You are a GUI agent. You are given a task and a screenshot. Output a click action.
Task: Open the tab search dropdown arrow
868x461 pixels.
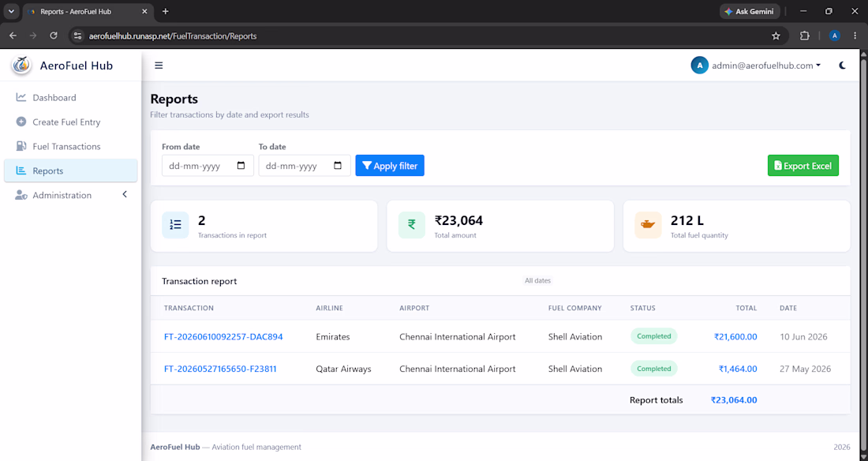11,11
